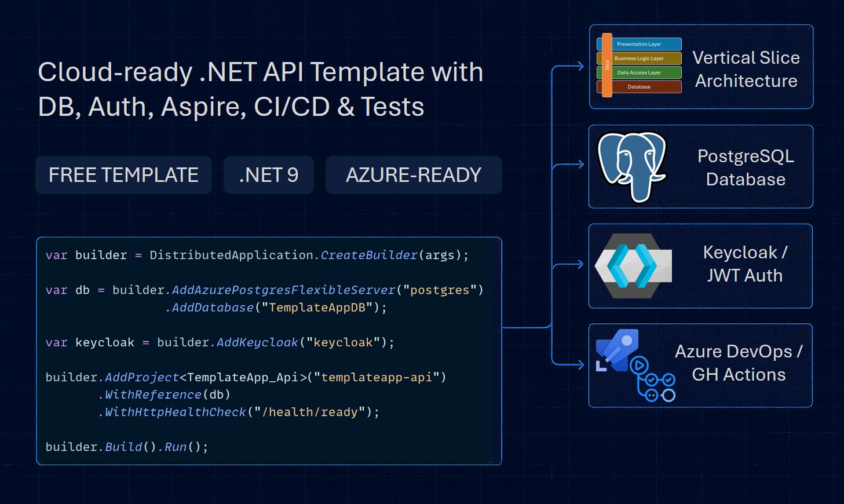Viewport: 844px width, 504px height.
Task: Click AddAzurePostgresFlexibleServer in the code
Action: coord(283,290)
